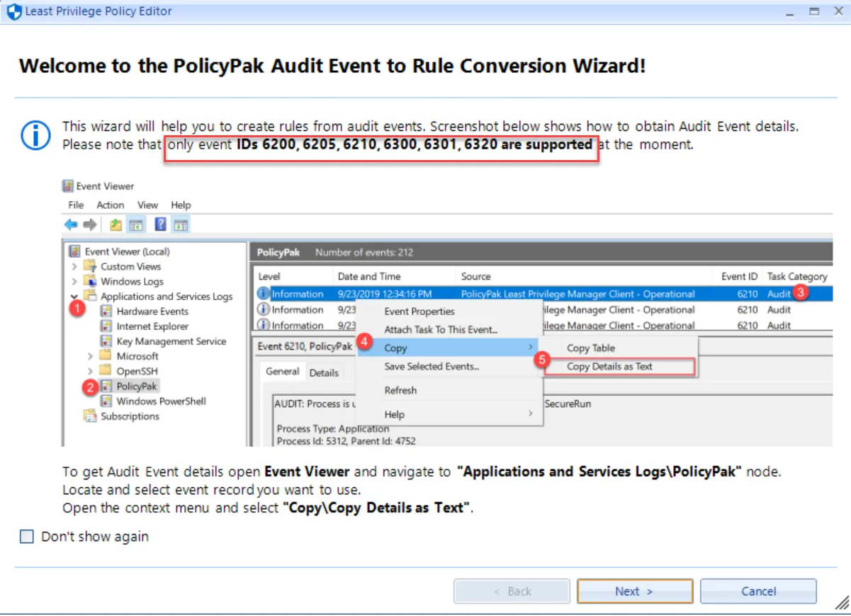Select the PolicyPak log icon in the tree
The image size is (851, 616).
pos(107,386)
